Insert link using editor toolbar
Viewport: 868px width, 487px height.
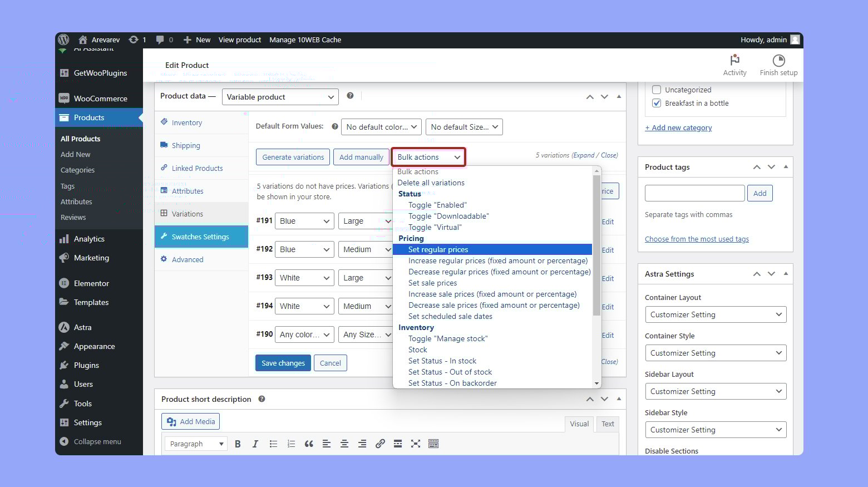pos(380,444)
